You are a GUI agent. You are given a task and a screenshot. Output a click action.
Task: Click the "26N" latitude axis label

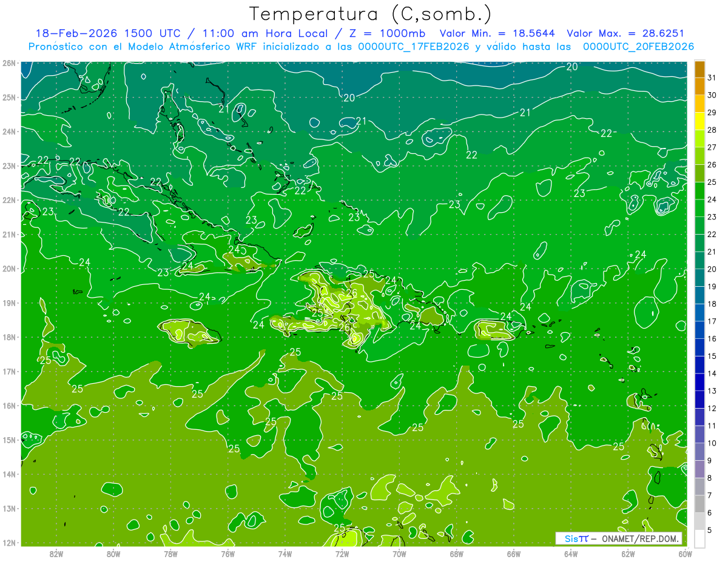[8, 63]
